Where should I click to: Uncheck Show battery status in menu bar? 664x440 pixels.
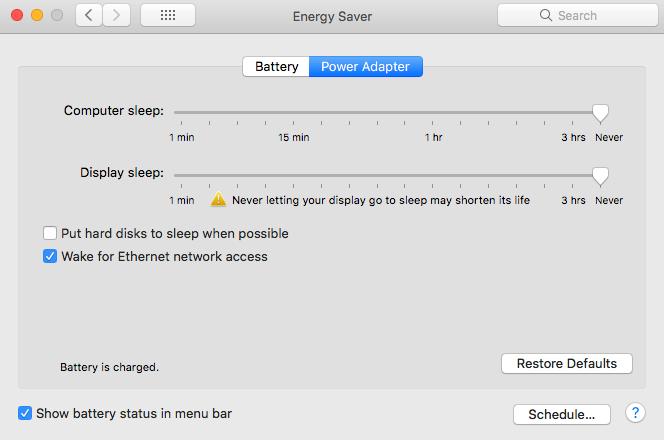pyautogui.click(x=25, y=412)
